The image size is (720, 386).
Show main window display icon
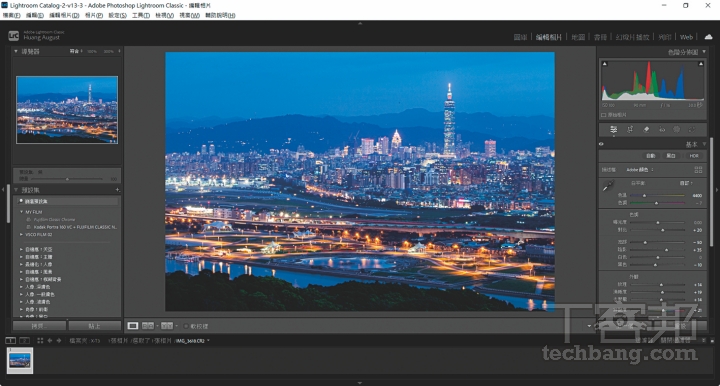pyautogui.click(x=10, y=341)
